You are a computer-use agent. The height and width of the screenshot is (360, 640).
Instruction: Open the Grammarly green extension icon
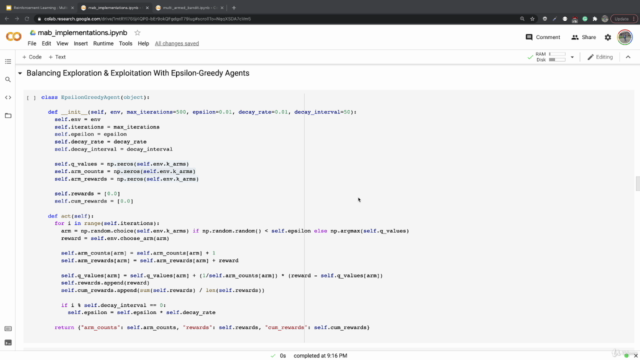585,19
